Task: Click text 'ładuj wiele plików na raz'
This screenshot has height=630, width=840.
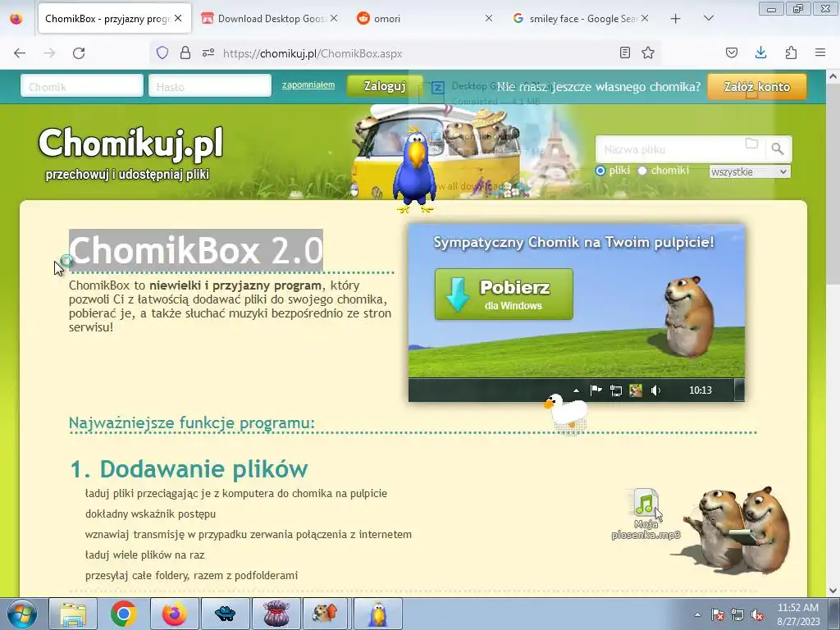Action: (144, 555)
